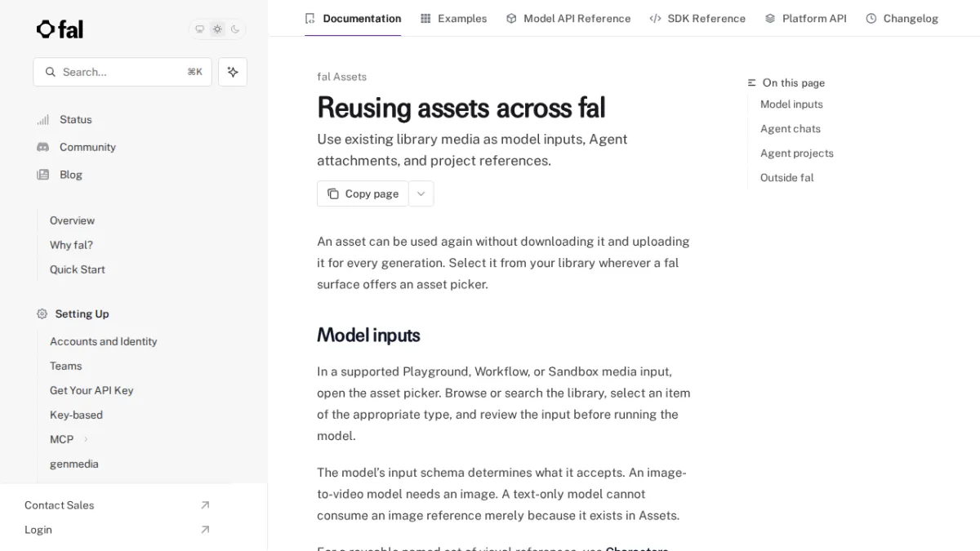Click the fal logo

click(60, 29)
